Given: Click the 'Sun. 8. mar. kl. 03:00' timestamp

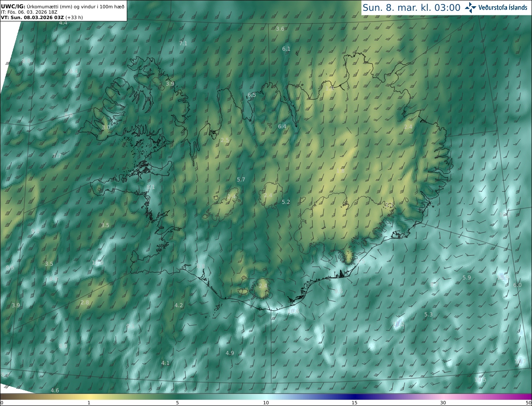Looking at the screenshot, I should tap(411, 7).
